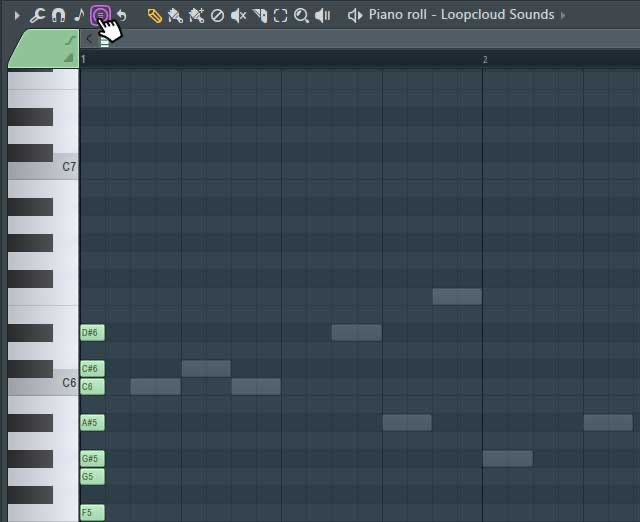The height and width of the screenshot is (522, 640).
Task: Click bar 2 marker on the timeline ruler
Action: click(485, 60)
